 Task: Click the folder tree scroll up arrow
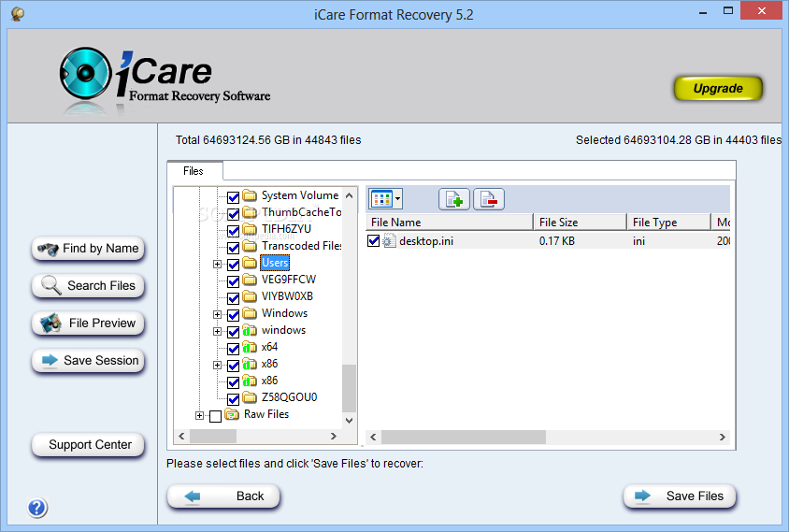pyautogui.click(x=350, y=195)
